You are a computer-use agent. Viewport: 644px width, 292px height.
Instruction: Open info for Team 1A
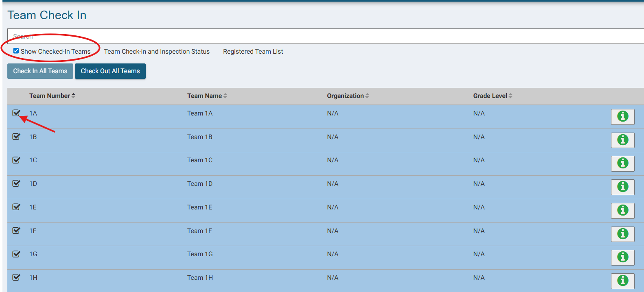pyautogui.click(x=622, y=116)
